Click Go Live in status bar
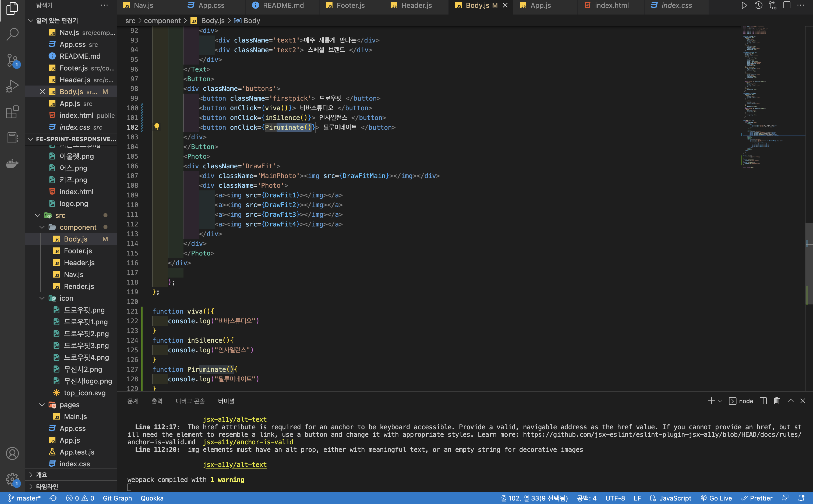 pyautogui.click(x=716, y=498)
